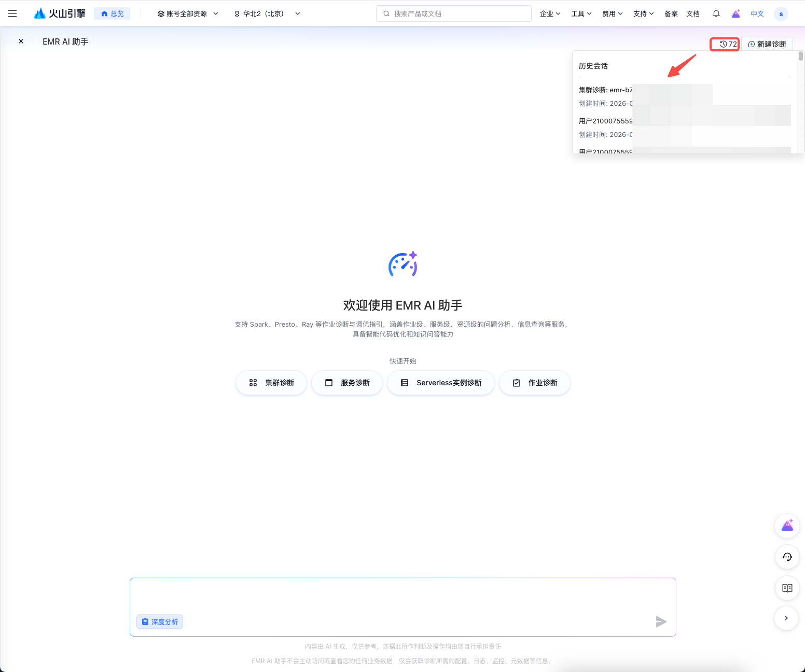Open the 文档 documentation link
Screen dimensions: 805x672
693,13
